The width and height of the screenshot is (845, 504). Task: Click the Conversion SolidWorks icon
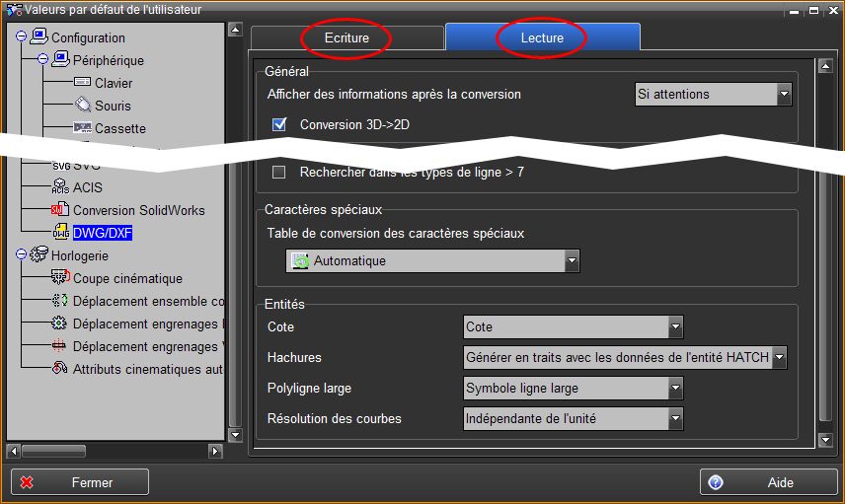pyautogui.click(x=61, y=210)
